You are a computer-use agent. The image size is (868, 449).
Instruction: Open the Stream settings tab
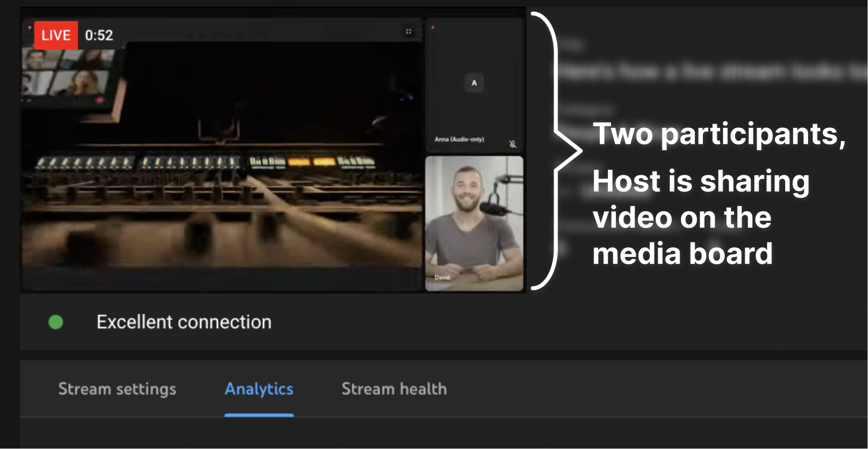pos(117,389)
